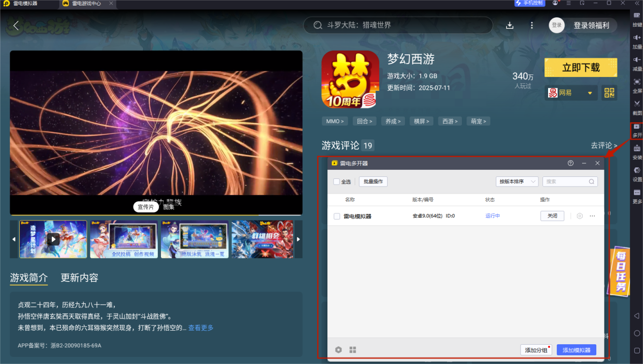This screenshot has height=364, width=643.
Task: Click the 截图 screenshot icon in right sidebar
Action: click(637, 108)
